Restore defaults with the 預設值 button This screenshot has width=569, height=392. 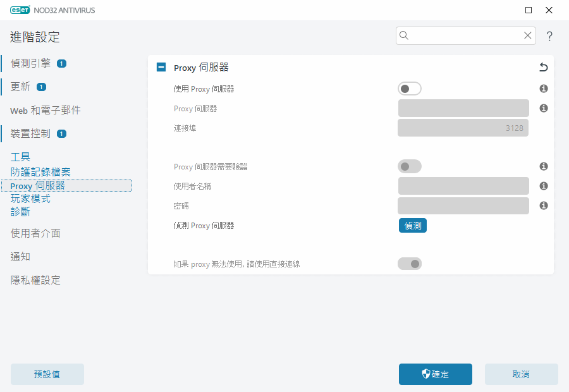[x=47, y=374]
